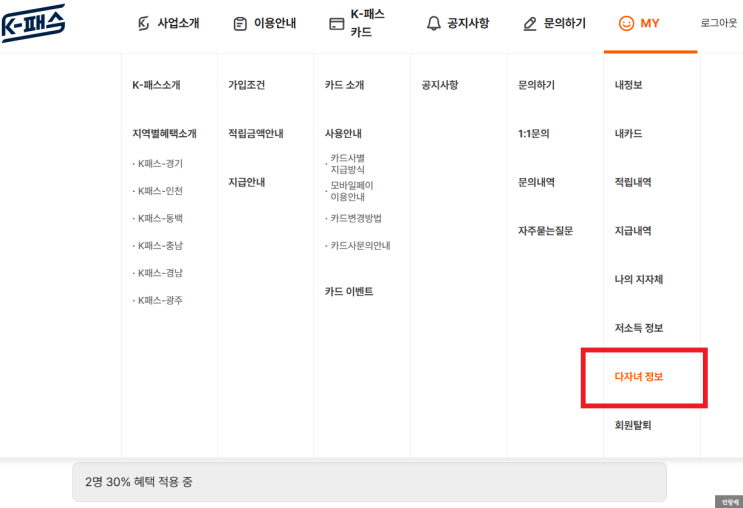Select 지급안내 submenu
Viewport: 743px width, 508px height.
246,182
